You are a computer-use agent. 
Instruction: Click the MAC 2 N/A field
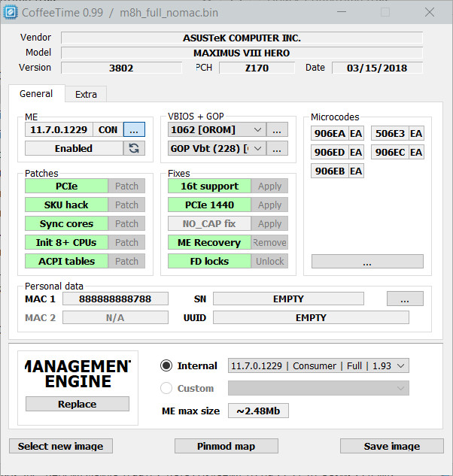(115, 317)
